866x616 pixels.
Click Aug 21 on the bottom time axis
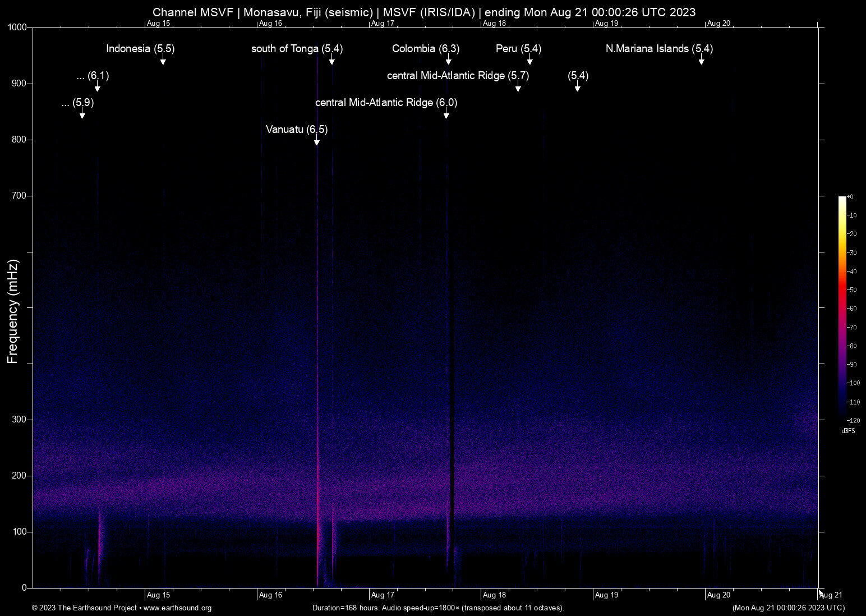point(831,595)
